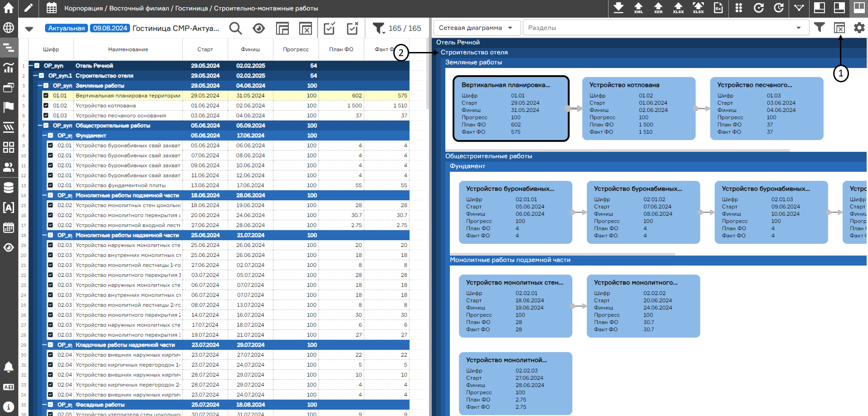Open the filter funnel in diagram panel
The height and width of the screenshot is (416, 868).
point(819,28)
